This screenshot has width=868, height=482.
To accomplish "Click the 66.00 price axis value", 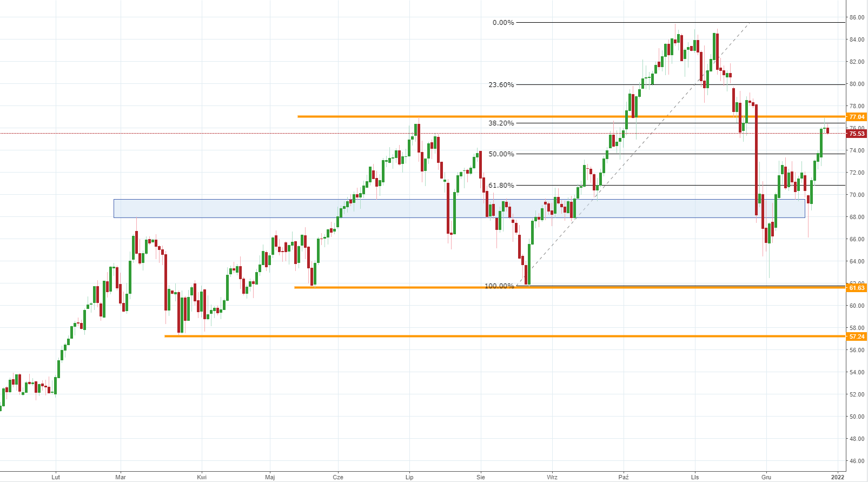I will point(857,239).
